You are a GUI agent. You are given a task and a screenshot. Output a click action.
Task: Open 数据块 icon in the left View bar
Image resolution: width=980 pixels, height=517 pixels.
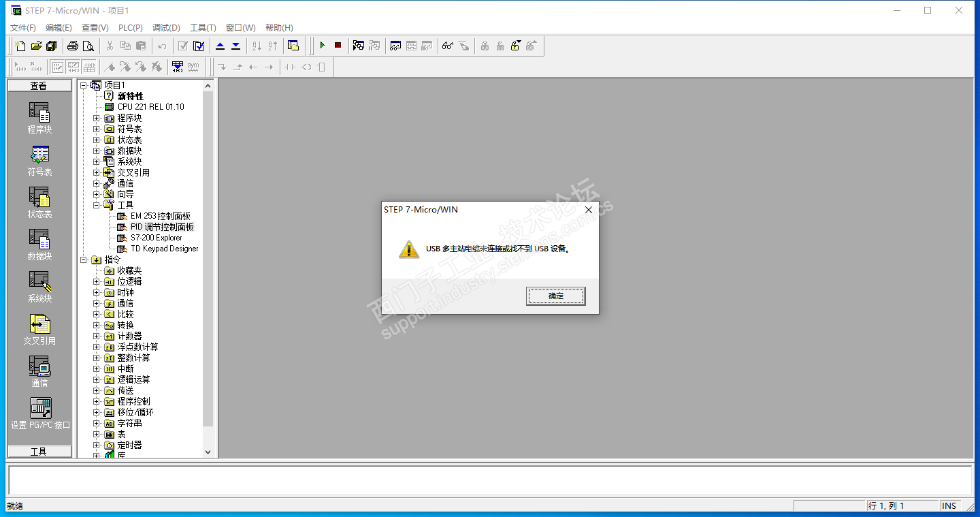(39, 245)
